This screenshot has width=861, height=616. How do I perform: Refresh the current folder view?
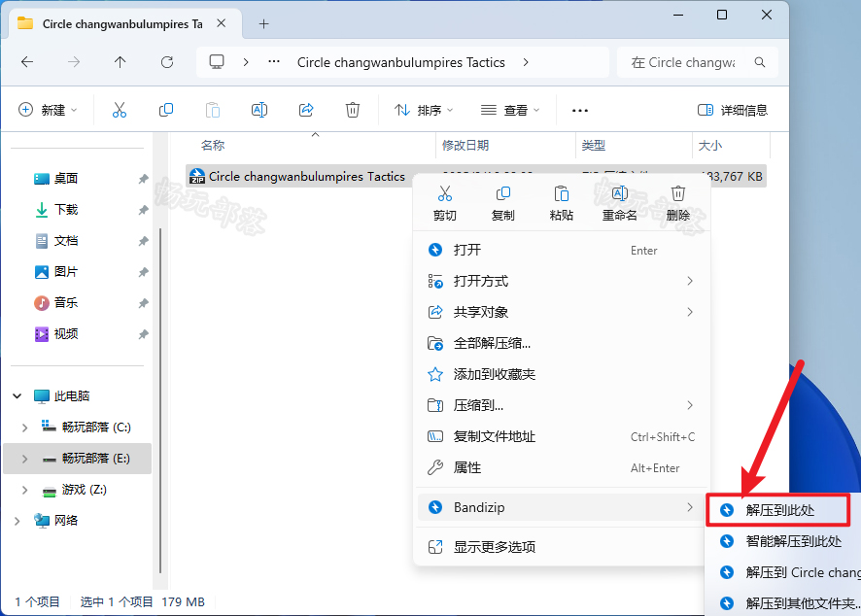click(167, 62)
